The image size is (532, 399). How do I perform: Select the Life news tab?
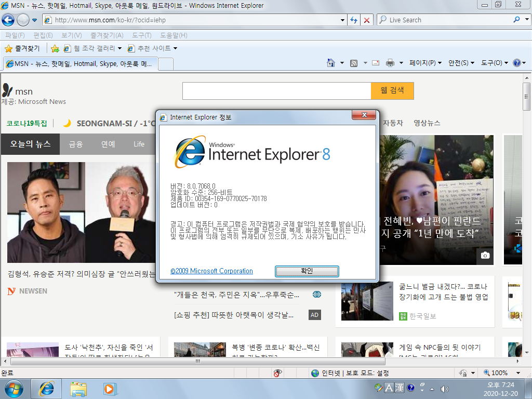(139, 144)
